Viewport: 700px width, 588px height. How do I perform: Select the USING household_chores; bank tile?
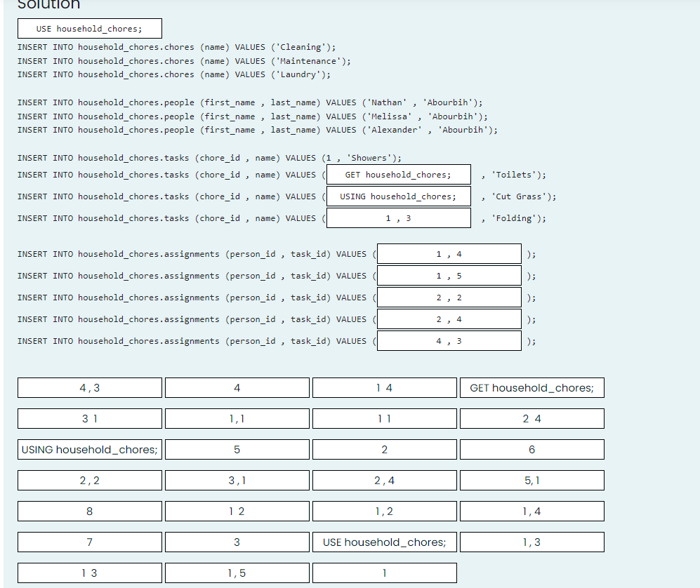[90, 449]
